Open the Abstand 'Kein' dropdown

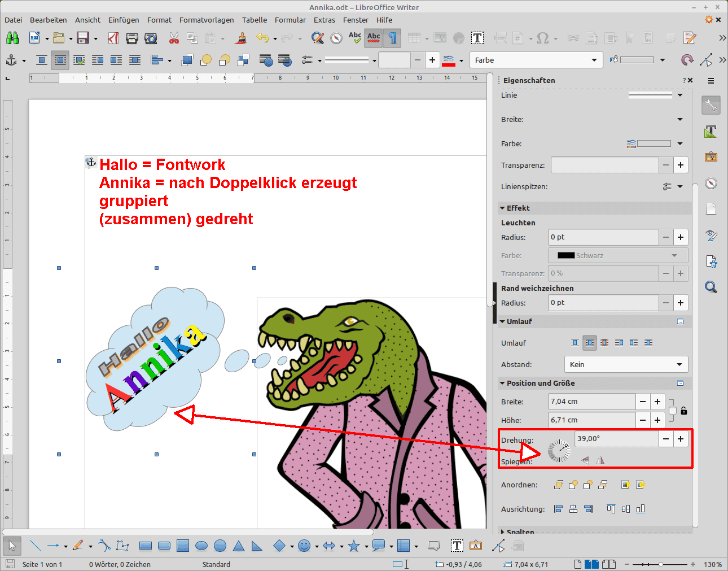click(626, 364)
